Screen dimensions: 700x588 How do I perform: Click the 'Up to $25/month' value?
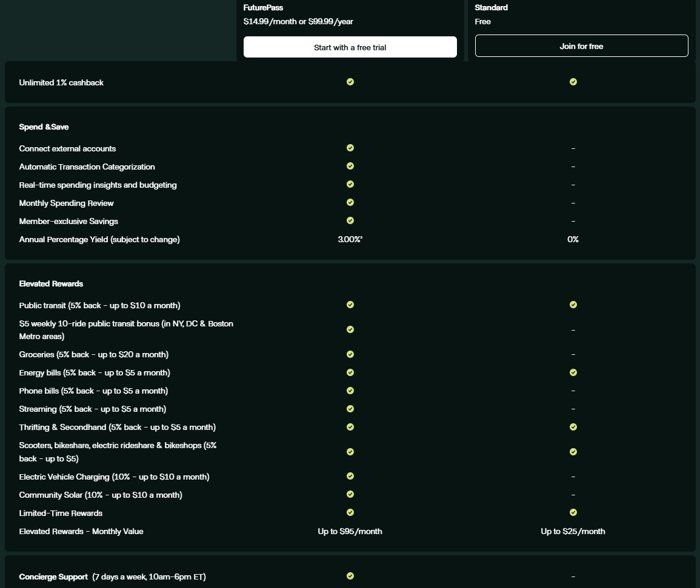click(x=573, y=531)
